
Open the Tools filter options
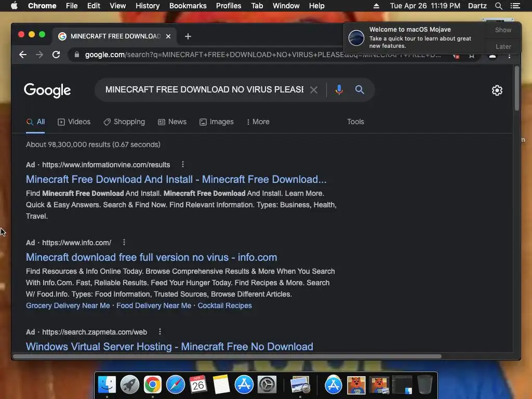click(355, 122)
